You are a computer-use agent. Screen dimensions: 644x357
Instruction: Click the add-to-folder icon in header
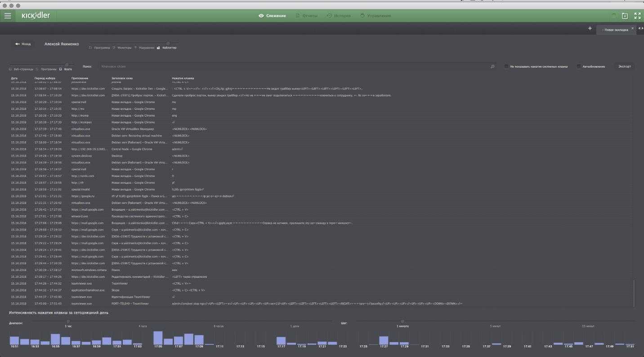pyautogui.click(x=625, y=16)
